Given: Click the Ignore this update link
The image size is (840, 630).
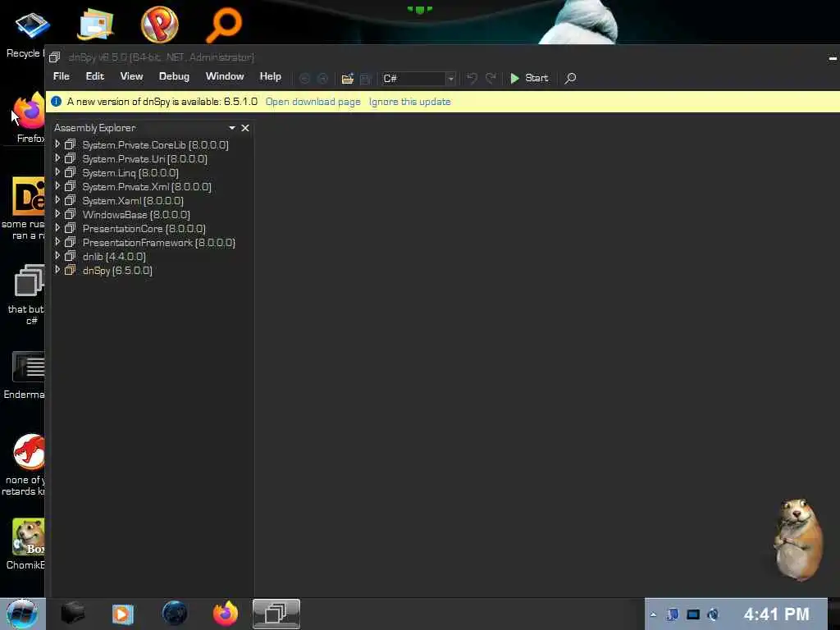Looking at the screenshot, I should tap(410, 102).
